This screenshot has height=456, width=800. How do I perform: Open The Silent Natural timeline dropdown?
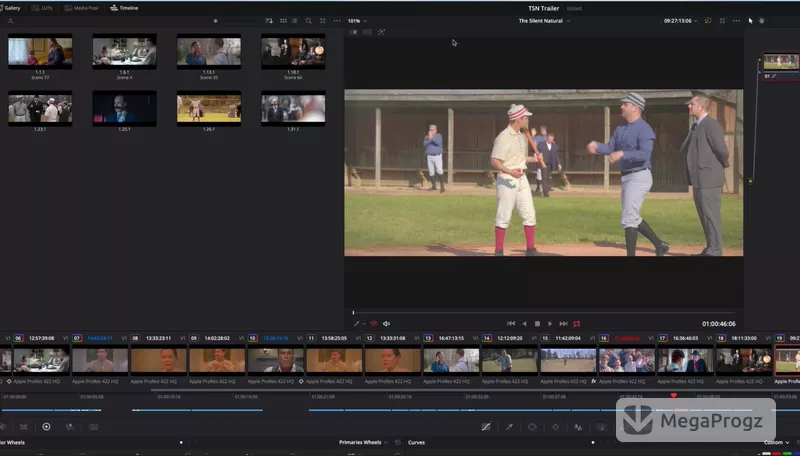point(544,21)
